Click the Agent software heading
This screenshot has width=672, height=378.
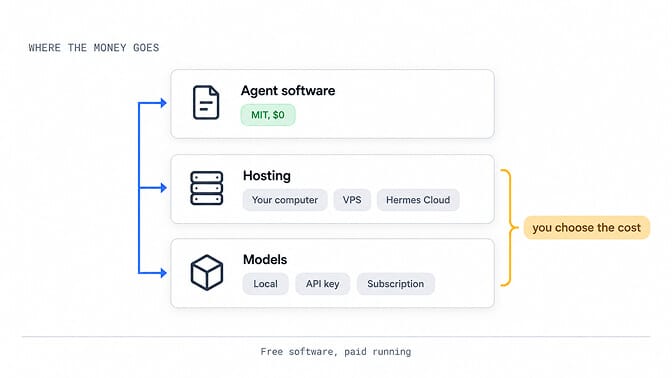click(x=288, y=91)
